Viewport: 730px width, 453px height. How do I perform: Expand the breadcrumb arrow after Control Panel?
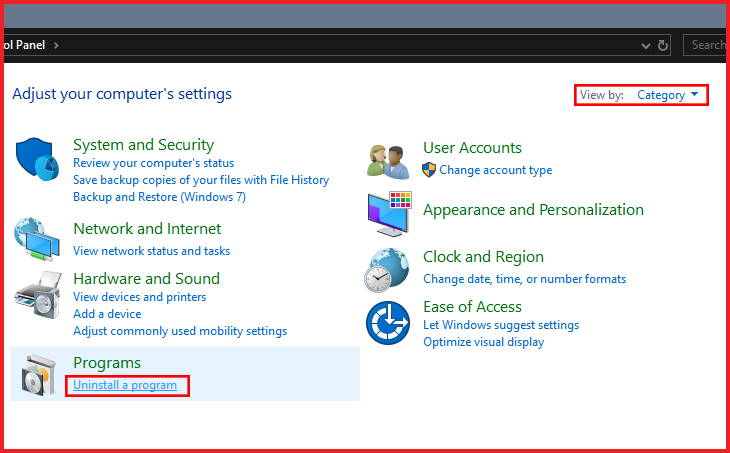(56, 45)
